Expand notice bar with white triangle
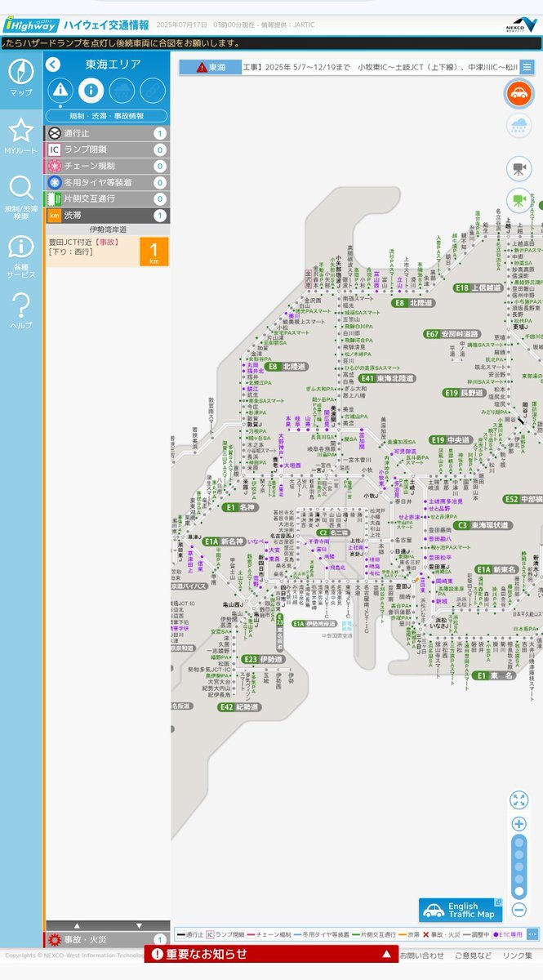Viewport: 543px width, 980px height. click(385, 954)
